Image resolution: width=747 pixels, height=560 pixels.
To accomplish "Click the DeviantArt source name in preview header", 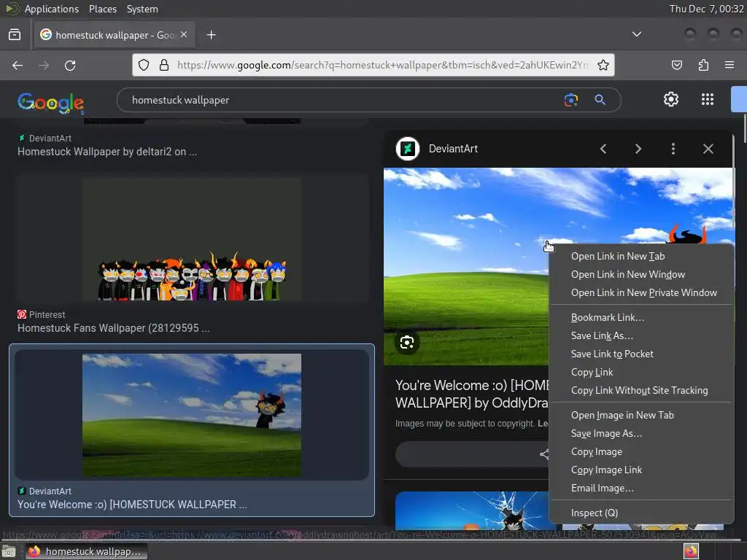I will point(453,149).
